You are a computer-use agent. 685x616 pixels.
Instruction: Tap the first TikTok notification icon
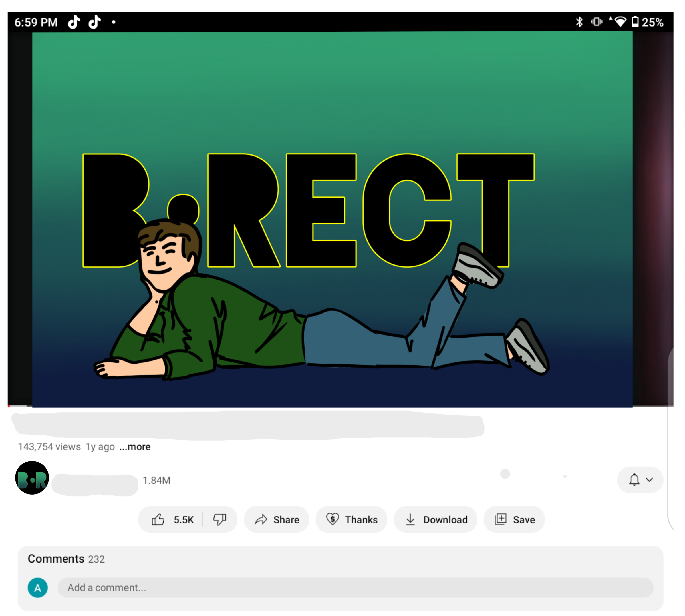[x=74, y=22]
